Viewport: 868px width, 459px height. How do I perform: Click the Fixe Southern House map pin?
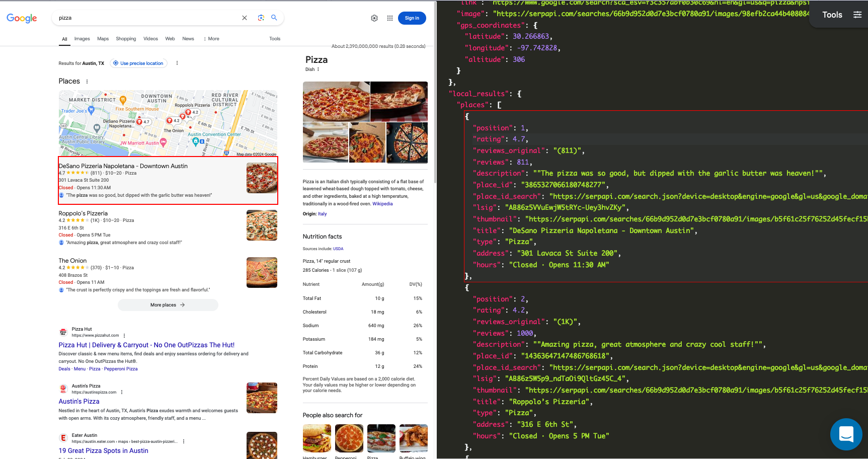click(x=122, y=100)
